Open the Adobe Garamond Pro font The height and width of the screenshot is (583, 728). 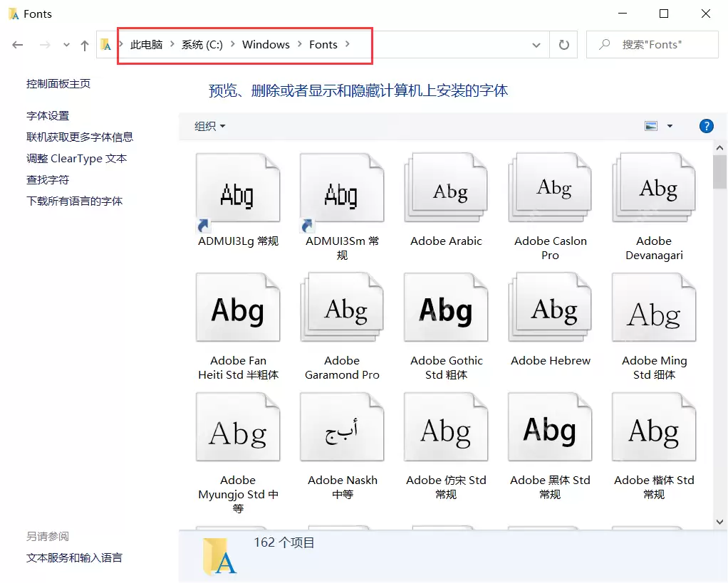pyautogui.click(x=342, y=308)
